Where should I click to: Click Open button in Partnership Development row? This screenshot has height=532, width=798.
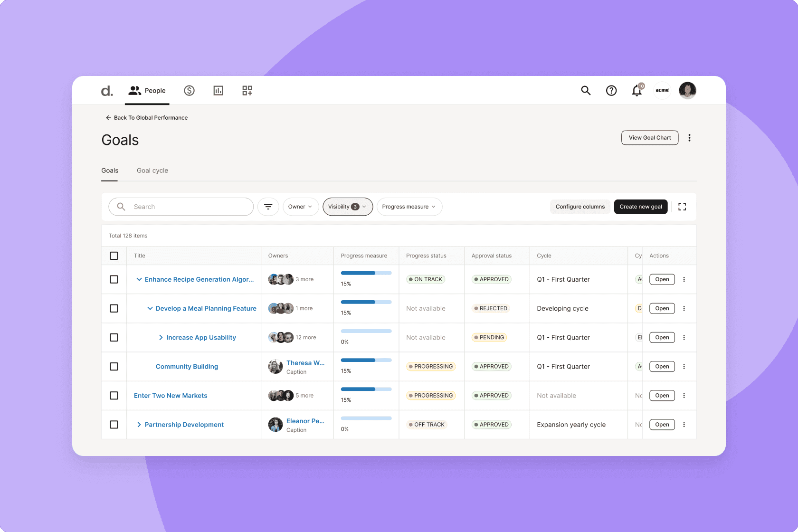(x=662, y=425)
